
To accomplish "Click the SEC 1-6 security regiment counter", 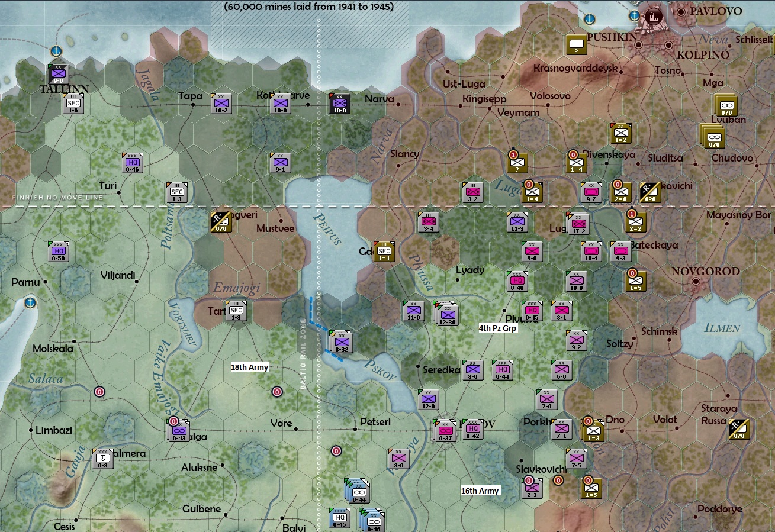I will coord(73,104).
